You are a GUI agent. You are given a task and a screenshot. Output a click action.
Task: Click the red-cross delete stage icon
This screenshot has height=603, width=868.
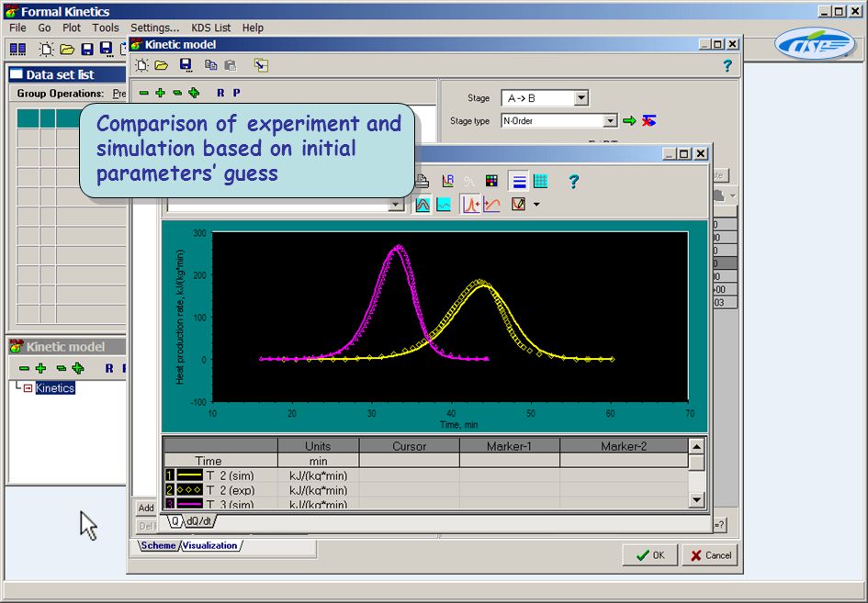pos(648,120)
